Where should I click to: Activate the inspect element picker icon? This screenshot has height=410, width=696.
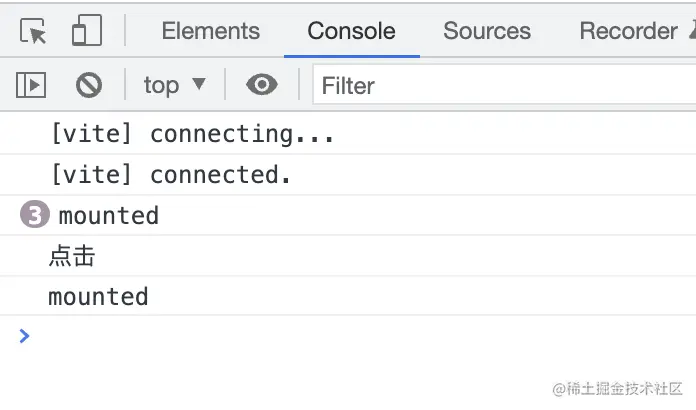(33, 31)
